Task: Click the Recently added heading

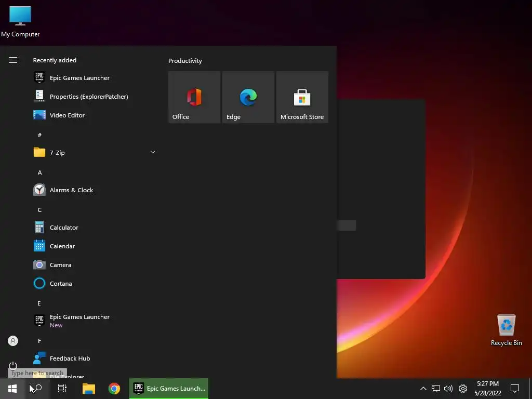Action: click(55, 60)
